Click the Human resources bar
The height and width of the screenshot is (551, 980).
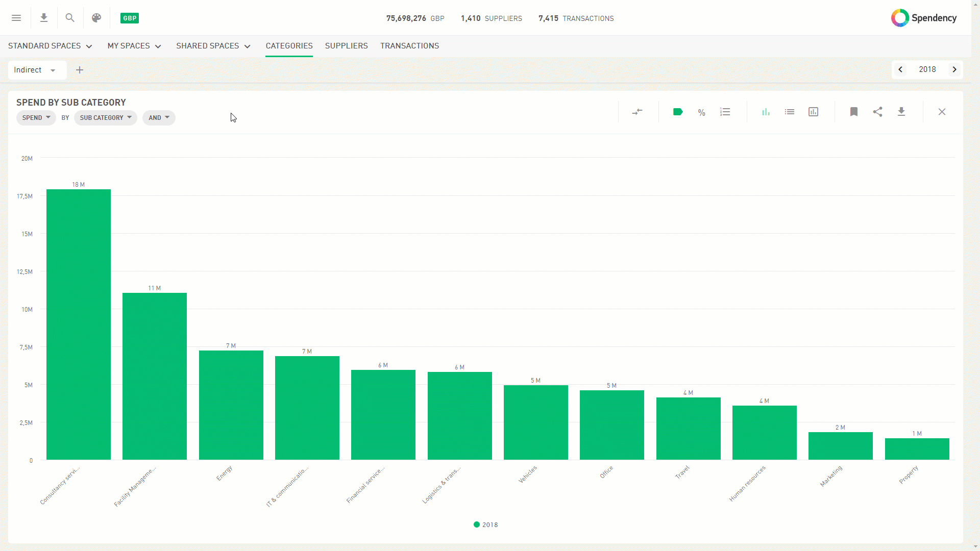[x=765, y=433]
